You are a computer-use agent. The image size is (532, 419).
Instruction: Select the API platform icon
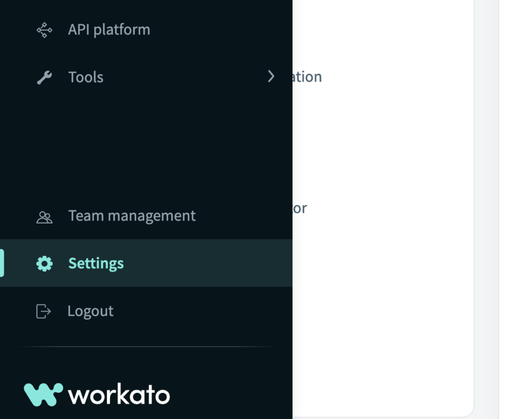[x=44, y=29]
